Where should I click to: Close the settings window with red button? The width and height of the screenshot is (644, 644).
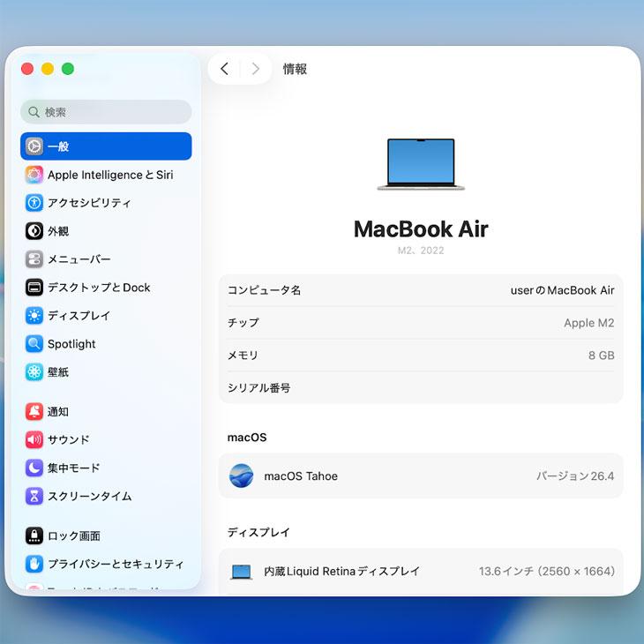pos(27,69)
